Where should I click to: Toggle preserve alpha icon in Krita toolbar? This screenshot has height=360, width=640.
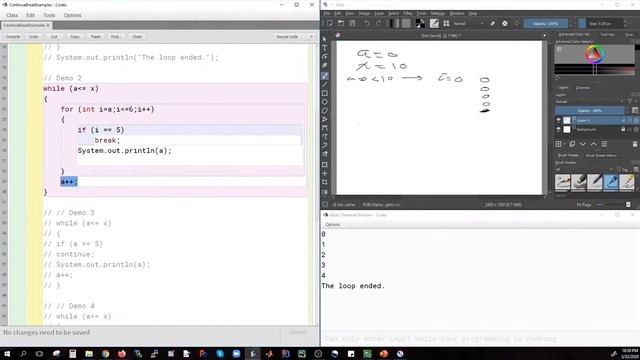tap(505, 24)
